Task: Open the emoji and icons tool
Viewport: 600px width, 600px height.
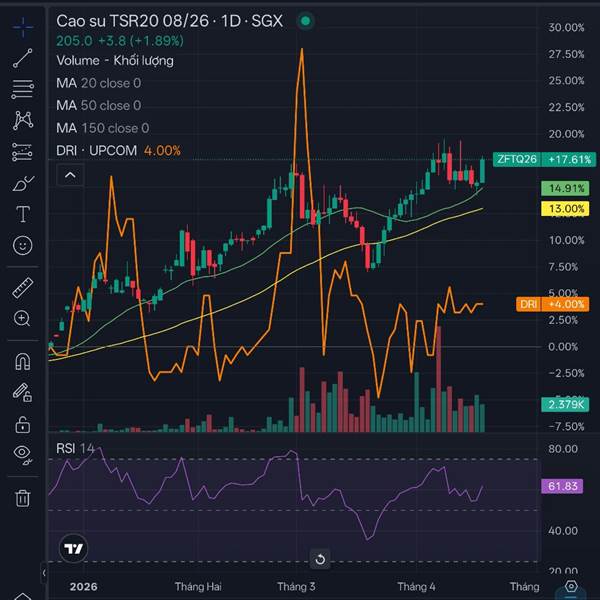Action: 23,245
